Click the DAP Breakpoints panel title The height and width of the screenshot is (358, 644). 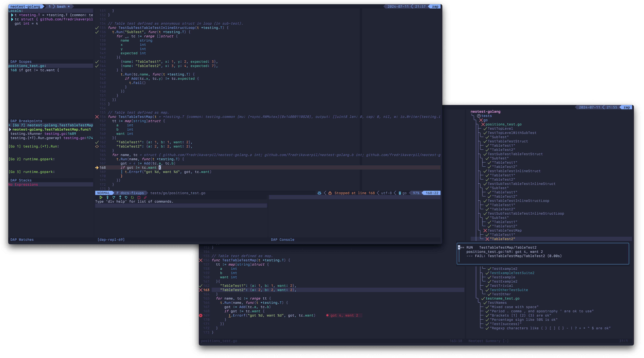(26, 121)
